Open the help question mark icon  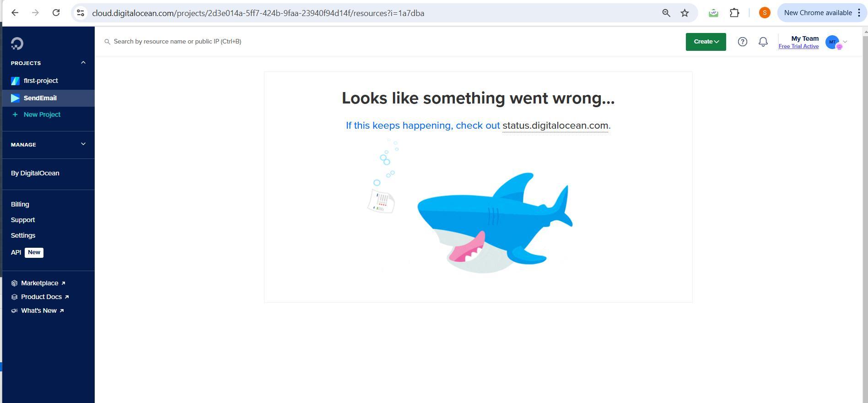pos(743,42)
